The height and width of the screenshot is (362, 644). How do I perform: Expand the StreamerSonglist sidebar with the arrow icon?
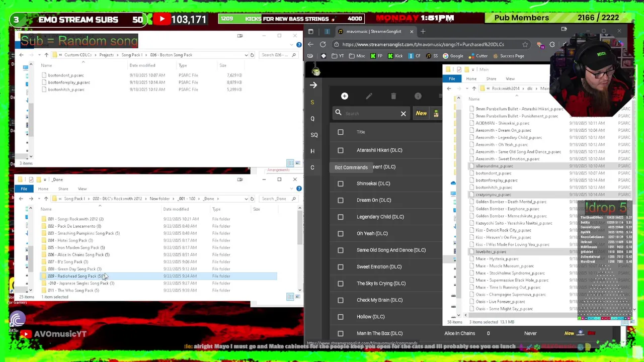pos(313,85)
